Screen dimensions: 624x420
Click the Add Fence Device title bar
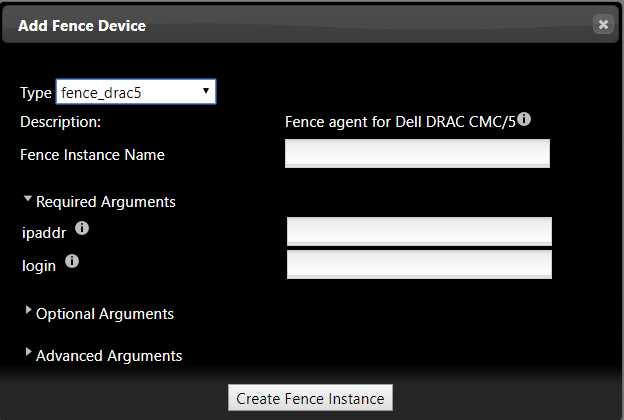click(300, 25)
